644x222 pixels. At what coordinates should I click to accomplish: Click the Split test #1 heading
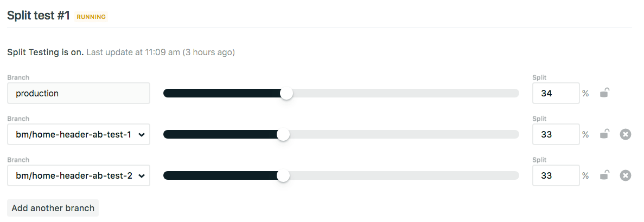39,16
